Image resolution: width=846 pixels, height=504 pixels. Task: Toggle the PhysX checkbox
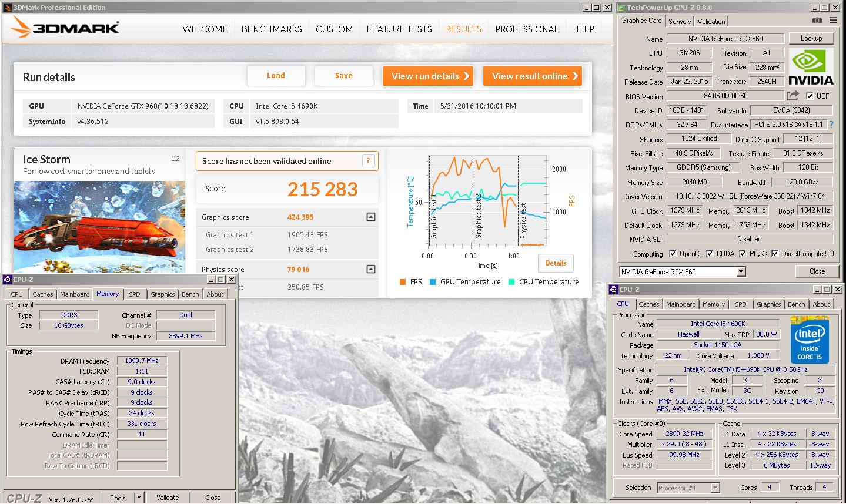tap(743, 254)
